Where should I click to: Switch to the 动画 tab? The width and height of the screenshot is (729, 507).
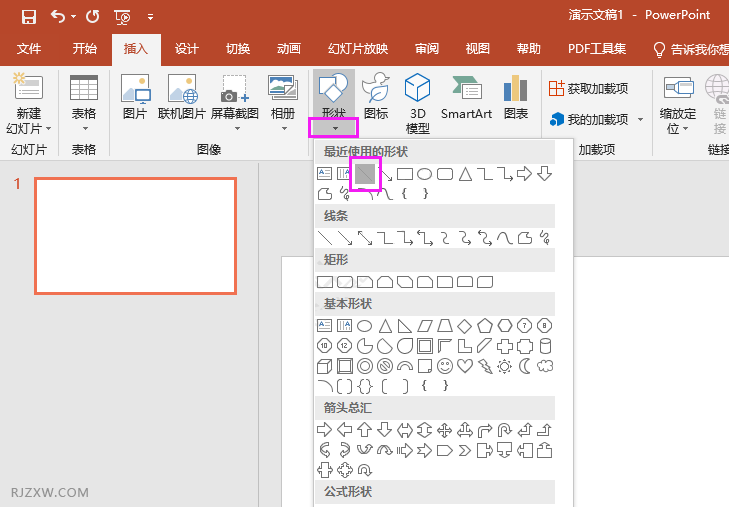pos(289,49)
